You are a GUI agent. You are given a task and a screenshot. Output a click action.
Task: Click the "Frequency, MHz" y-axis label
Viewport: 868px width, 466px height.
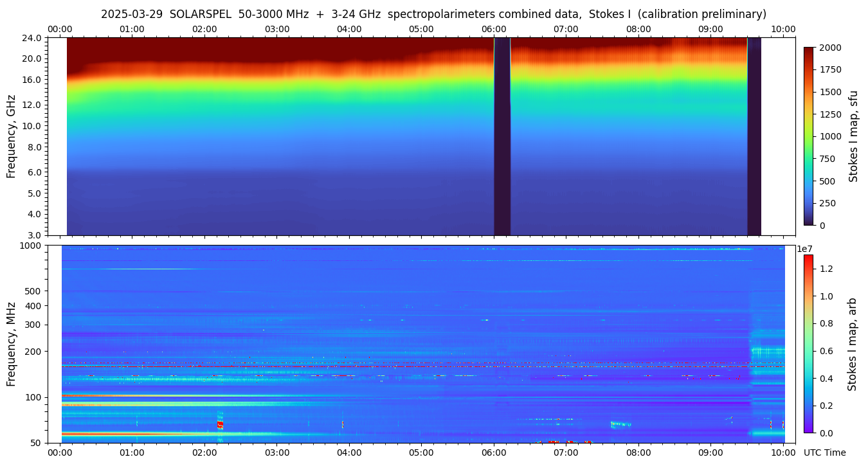[x=11, y=344]
